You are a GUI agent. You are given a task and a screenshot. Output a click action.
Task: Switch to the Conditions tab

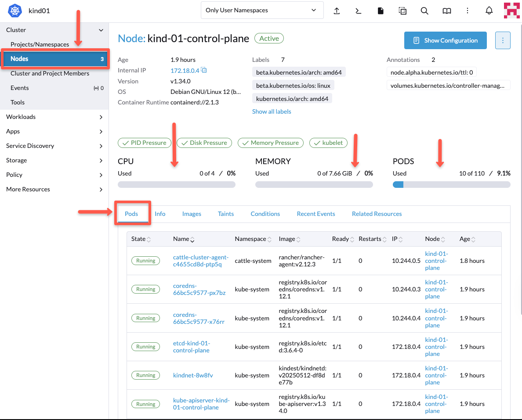pos(265,214)
